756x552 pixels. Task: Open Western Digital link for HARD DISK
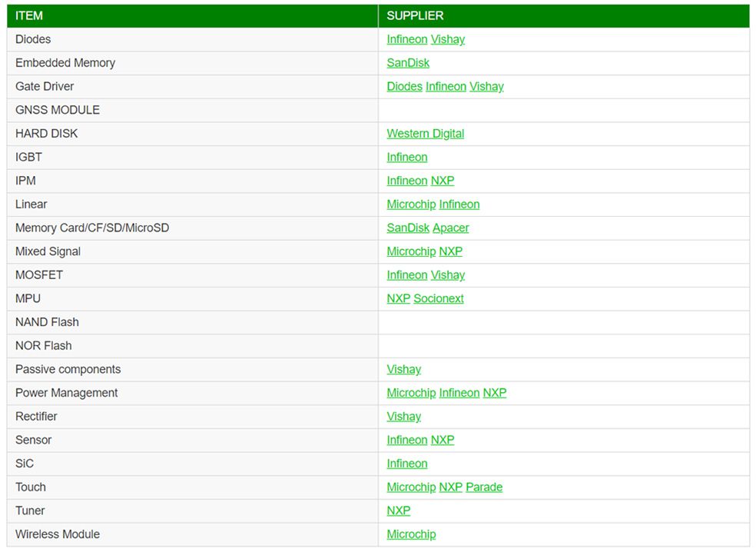click(x=425, y=134)
